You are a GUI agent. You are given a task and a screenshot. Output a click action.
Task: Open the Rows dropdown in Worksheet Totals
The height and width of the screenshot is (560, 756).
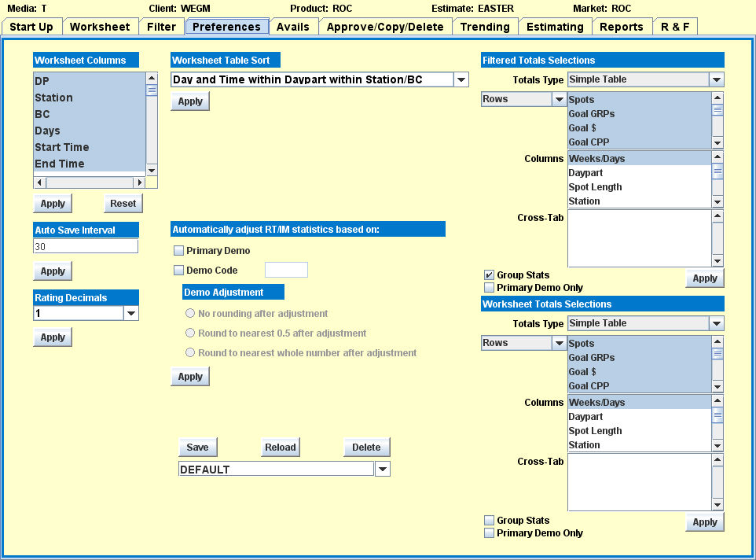[559, 343]
